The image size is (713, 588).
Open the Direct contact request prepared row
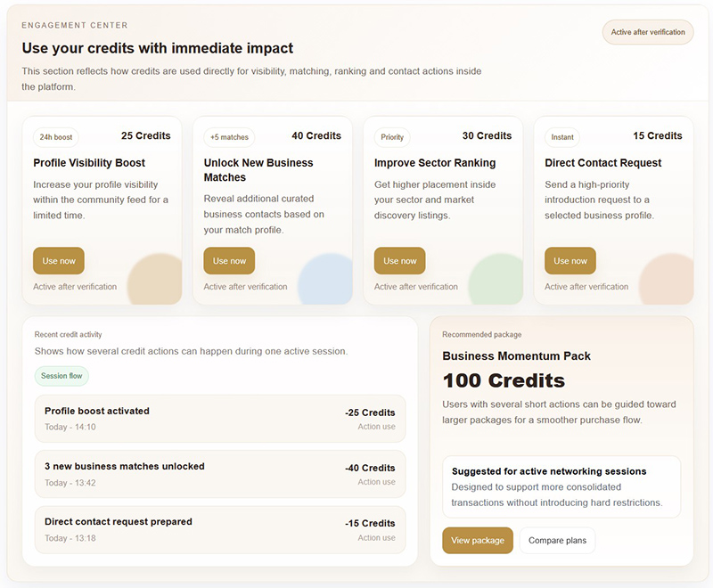pyautogui.click(x=220, y=529)
